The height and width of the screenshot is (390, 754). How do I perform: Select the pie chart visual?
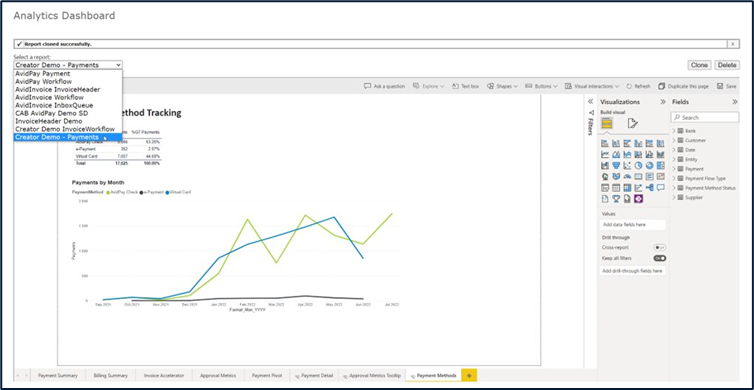[x=639, y=165]
